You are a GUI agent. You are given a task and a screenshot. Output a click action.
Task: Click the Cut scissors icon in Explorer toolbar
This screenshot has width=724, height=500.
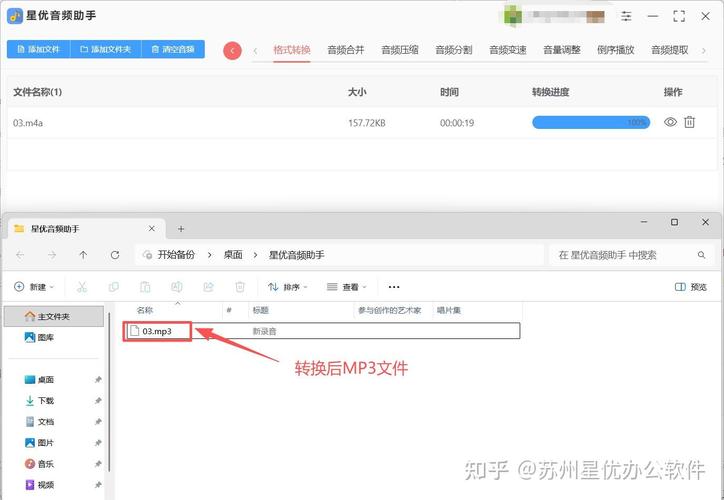[82, 287]
